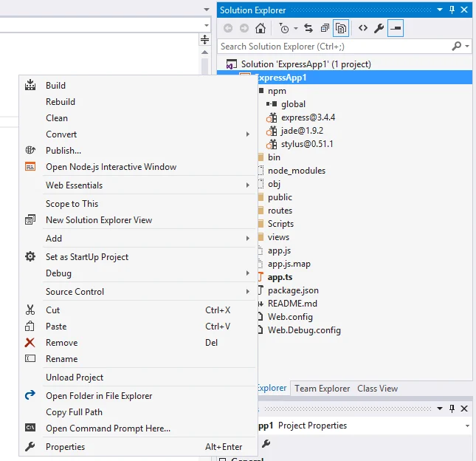The height and width of the screenshot is (461, 476).
Task: Select Build in the context menu
Action: [x=138, y=86]
